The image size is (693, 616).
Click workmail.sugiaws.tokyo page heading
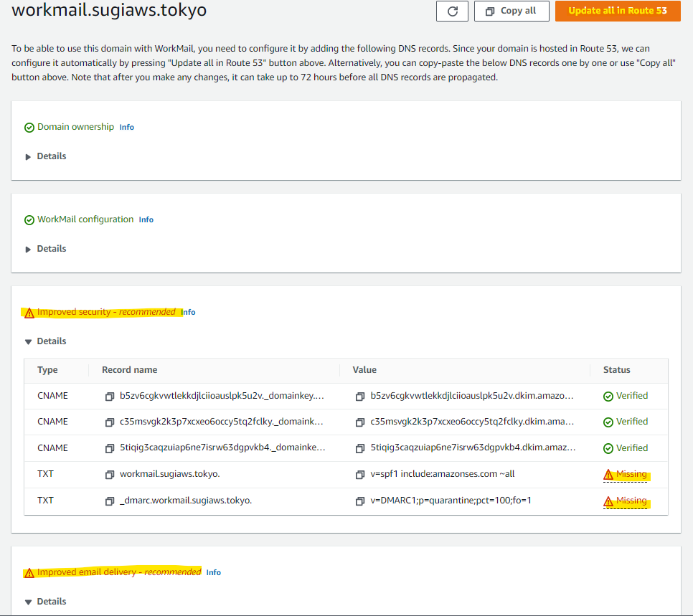click(109, 10)
